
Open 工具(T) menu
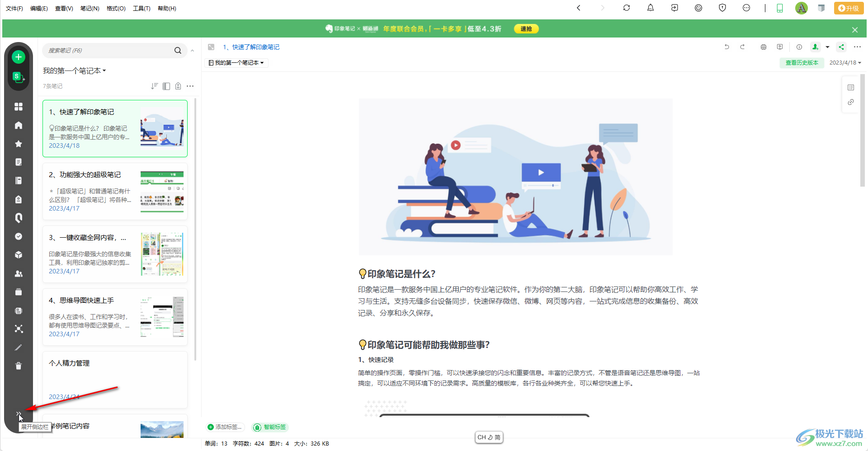pos(142,9)
